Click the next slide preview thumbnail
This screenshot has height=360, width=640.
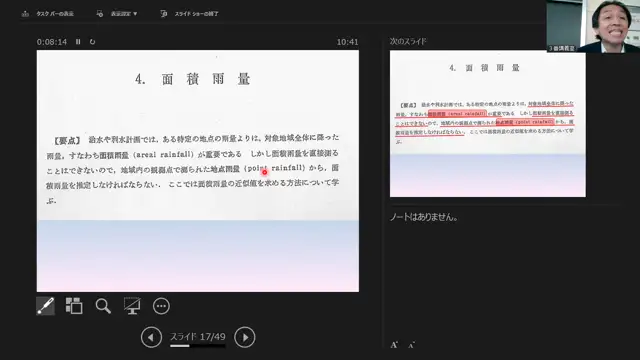click(x=488, y=124)
